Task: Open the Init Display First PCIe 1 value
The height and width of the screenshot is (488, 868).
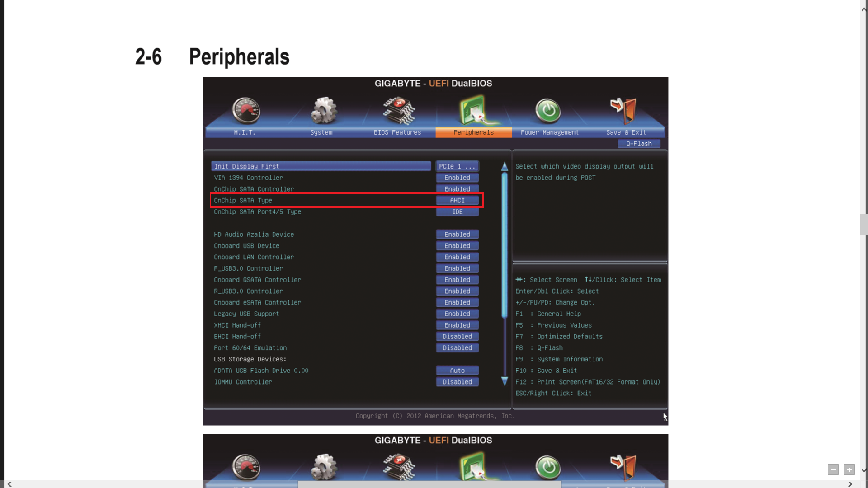Action: click(458, 166)
